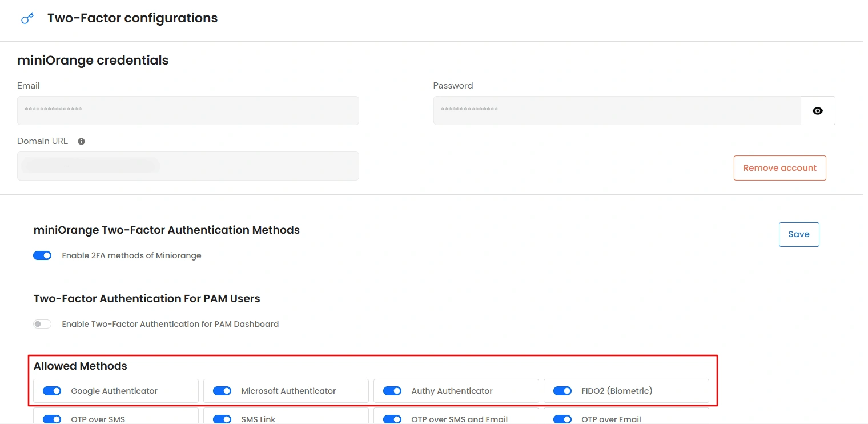Image resolution: width=868 pixels, height=424 pixels.
Task: Toggle the FIDO2 (Biometric) method
Action: tap(562, 391)
